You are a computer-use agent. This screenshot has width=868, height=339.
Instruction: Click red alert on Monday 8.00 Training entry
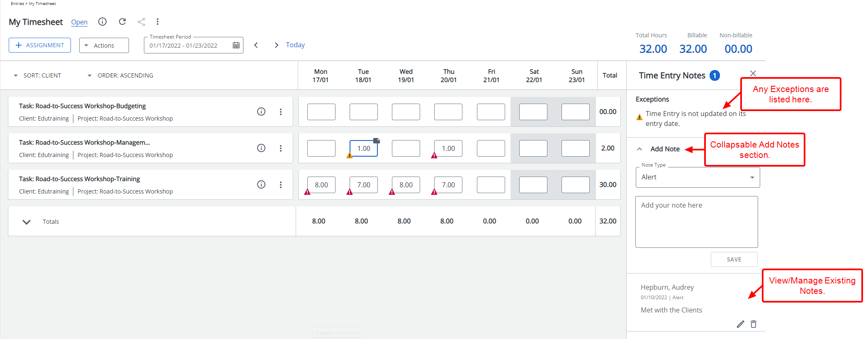[x=307, y=192]
